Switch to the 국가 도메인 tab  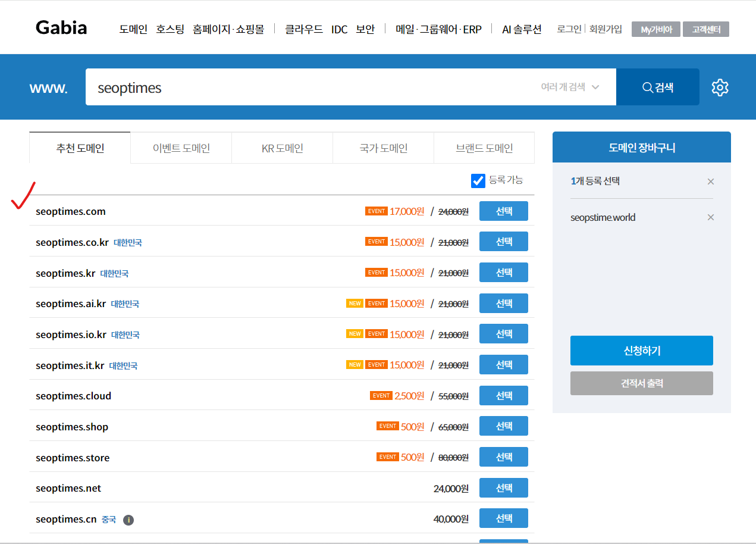tap(383, 148)
